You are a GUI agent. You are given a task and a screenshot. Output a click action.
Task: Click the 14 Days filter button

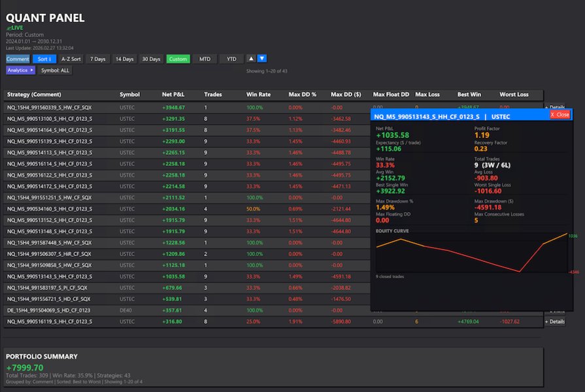tap(124, 58)
